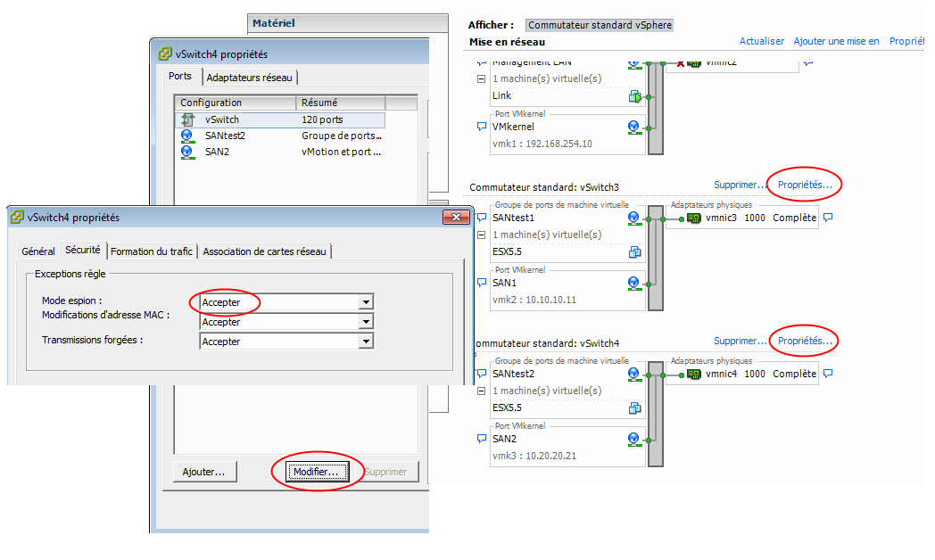Viewport: 935px width, 560px height.
Task: Click Supprimer... link for vSwitch4
Action: click(740, 341)
